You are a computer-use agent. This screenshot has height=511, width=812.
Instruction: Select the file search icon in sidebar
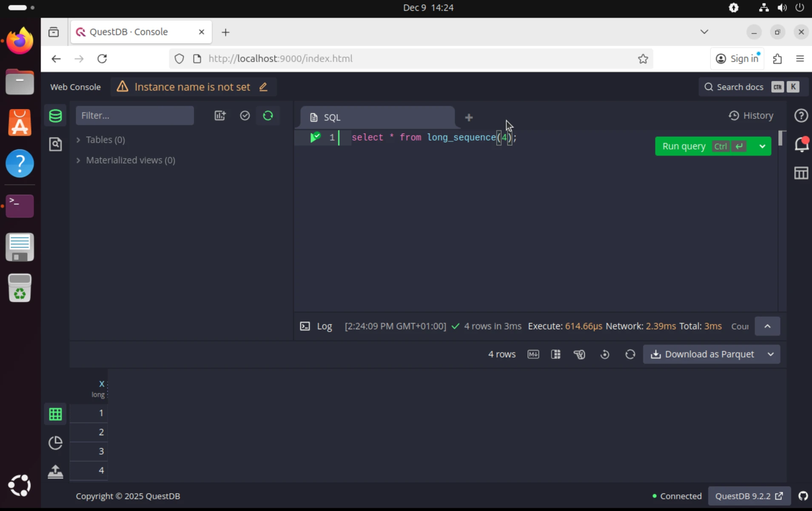point(56,144)
